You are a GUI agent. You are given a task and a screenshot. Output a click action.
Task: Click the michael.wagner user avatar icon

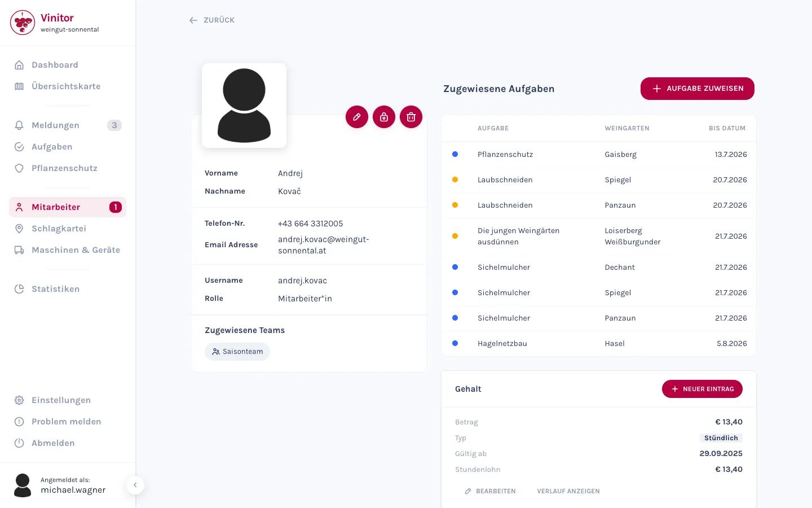23,485
